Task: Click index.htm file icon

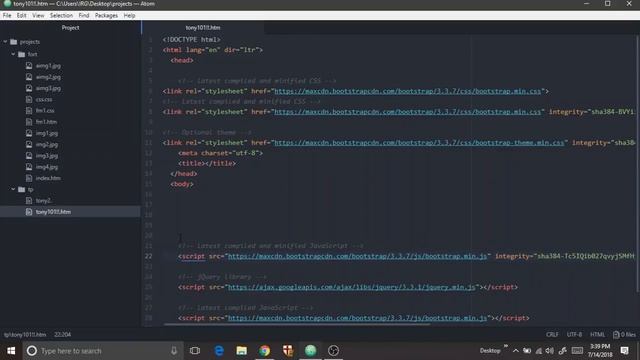Action: tap(29, 178)
